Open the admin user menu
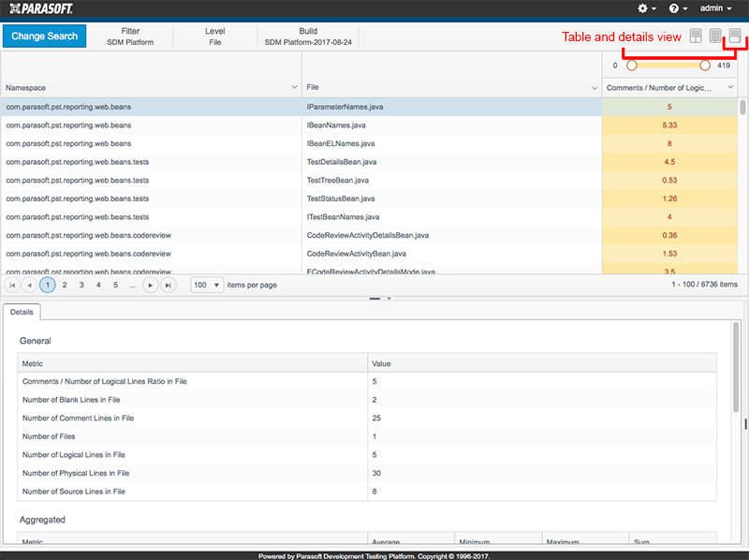This screenshot has width=749, height=560. point(715,8)
